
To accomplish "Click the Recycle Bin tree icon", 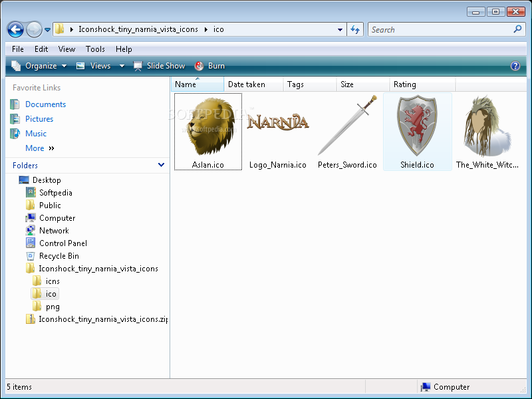I will tap(31, 256).
